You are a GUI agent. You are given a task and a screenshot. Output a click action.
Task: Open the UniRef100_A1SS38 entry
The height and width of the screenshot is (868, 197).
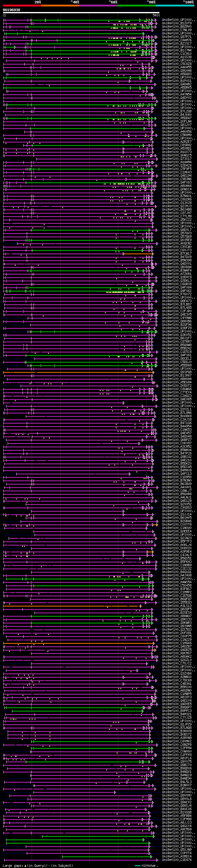pos(177,57)
